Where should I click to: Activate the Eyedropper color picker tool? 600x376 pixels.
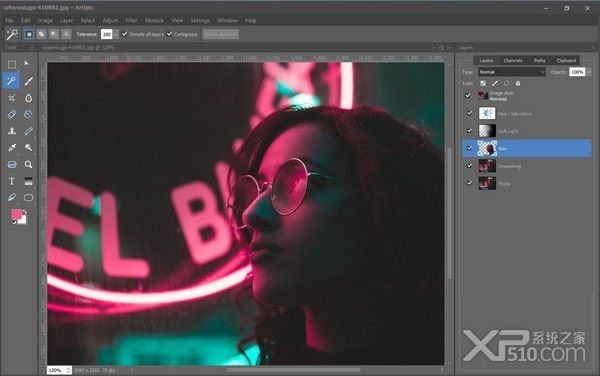coord(12,148)
